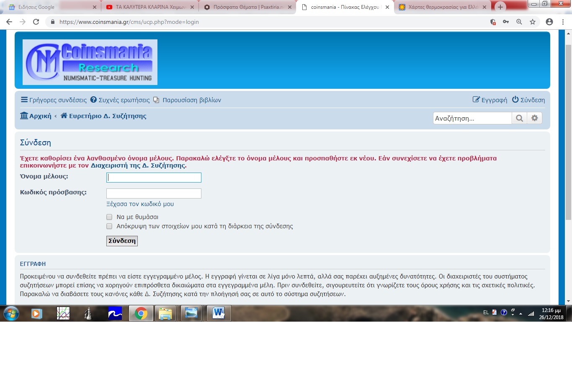The height and width of the screenshot is (392, 572).
Task: Click the Chrome zoom magnifier icon
Action: coord(519,22)
